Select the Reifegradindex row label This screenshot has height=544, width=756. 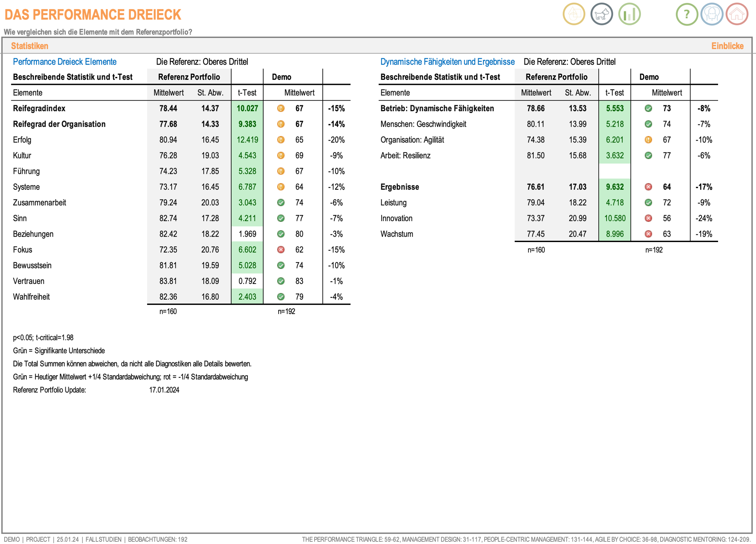[x=39, y=109]
